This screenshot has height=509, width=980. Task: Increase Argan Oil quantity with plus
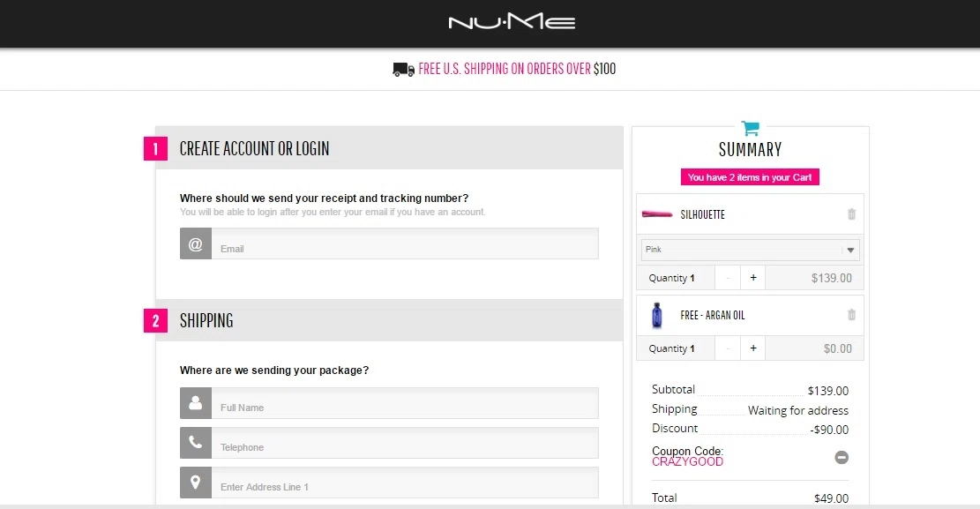[753, 348]
